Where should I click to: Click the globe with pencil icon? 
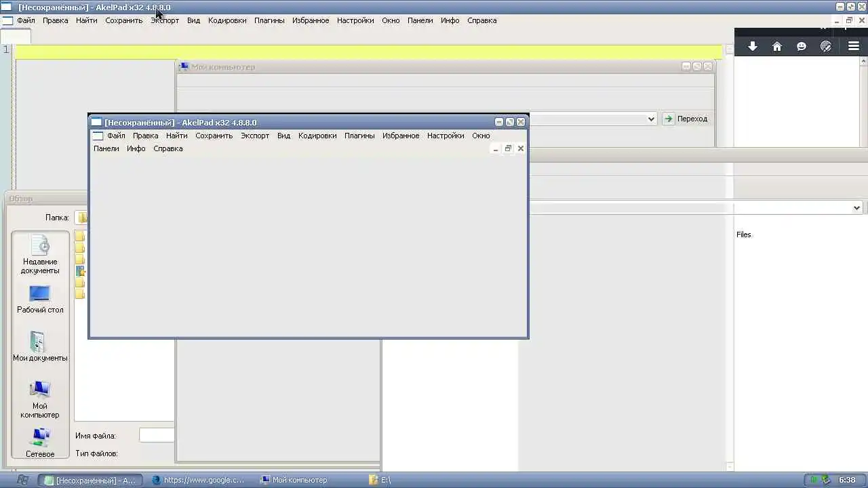coord(826,46)
